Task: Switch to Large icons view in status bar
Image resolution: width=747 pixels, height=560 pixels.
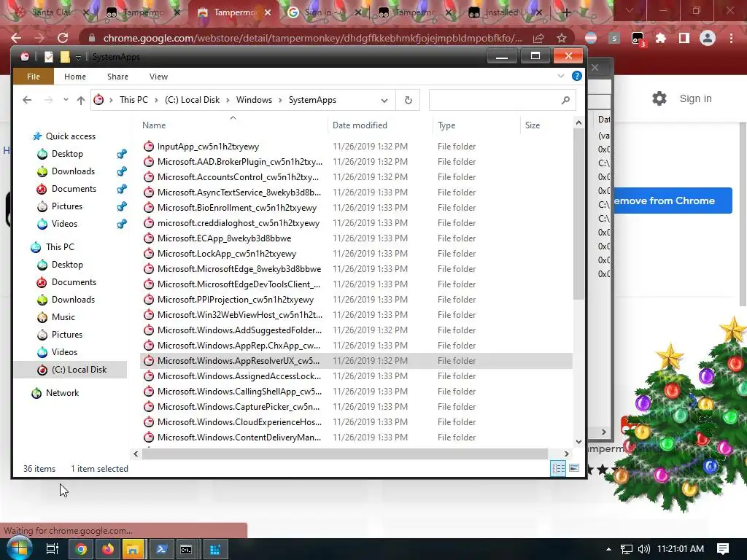Action: [x=574, y=468]
